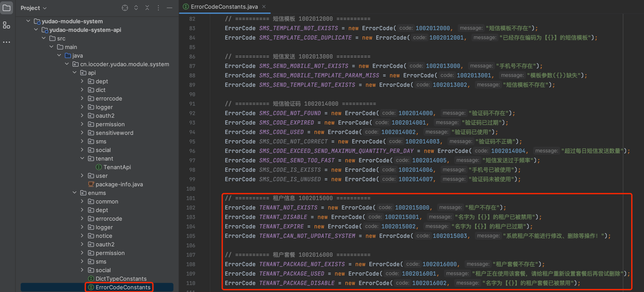Collapse the tenant package

pyautogui.click(x=82, y=158)
